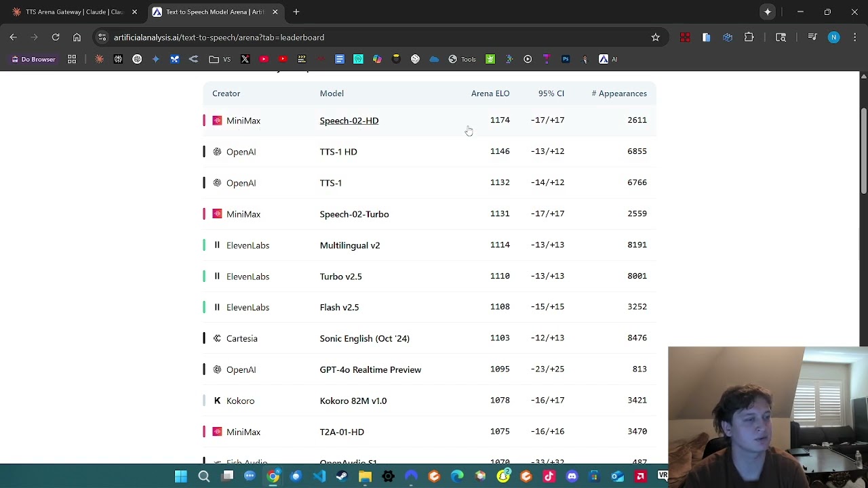The width and height of the screenshot is (868, 488).
Task: Open the browser home page
Action: (77, 37)
